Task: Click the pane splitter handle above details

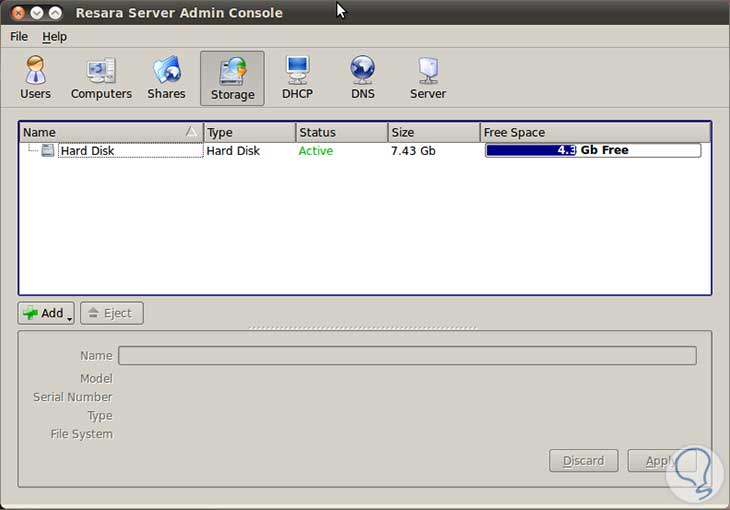Action: (x=363, y=328)
